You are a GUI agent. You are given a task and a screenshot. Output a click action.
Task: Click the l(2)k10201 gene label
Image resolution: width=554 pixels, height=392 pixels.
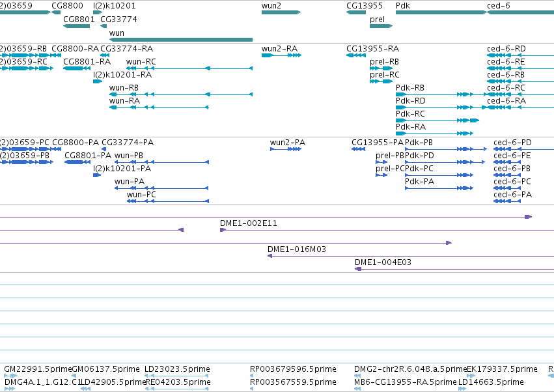pyautogui.click(x=114, y=6)
